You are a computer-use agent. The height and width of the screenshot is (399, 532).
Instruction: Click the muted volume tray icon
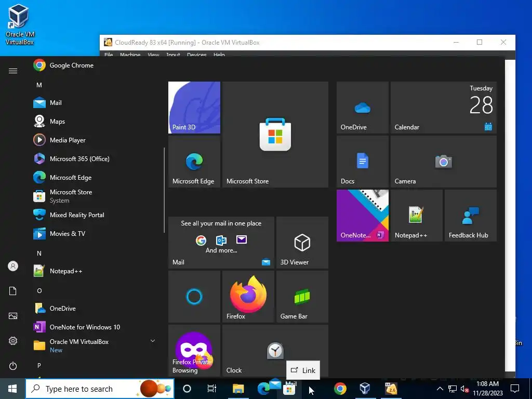click(x=464, y=389)
